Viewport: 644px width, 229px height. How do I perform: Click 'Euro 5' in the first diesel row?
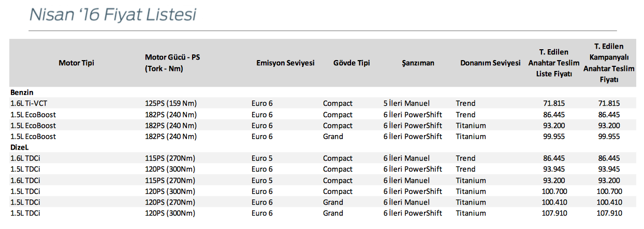(x=262, y=159)
